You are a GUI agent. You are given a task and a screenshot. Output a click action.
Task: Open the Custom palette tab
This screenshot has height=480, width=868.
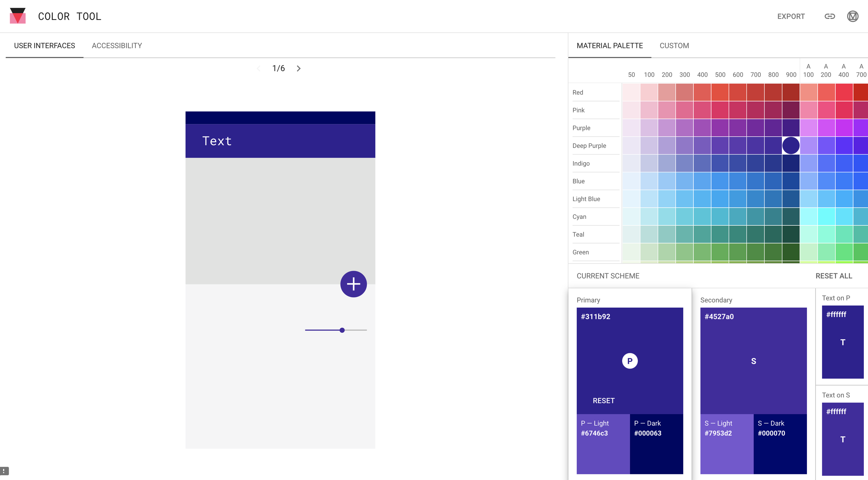[x=674, y=45]
